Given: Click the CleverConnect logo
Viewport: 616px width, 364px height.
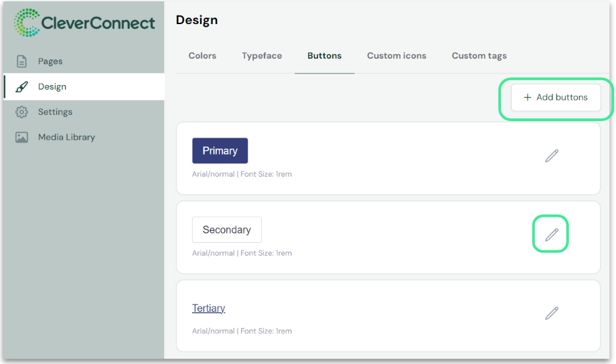Looking at the screenshot, I should tap(84, 23).
